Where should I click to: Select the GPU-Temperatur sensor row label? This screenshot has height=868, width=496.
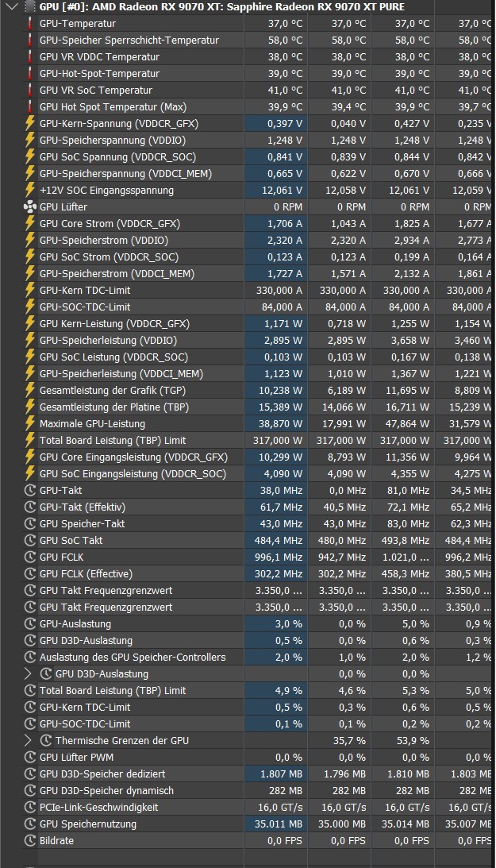pyautogui.click(x=78, y=23)
